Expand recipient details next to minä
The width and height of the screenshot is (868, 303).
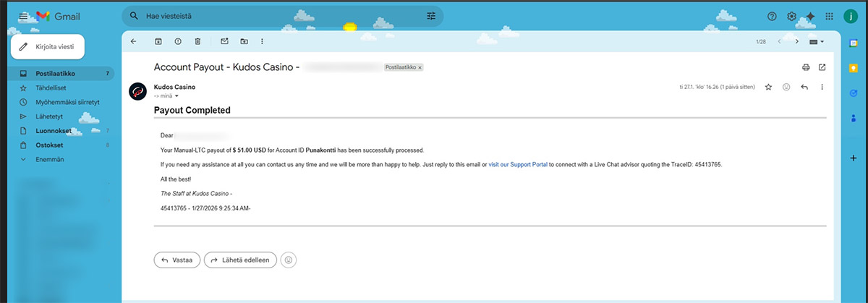coord(176,96)
